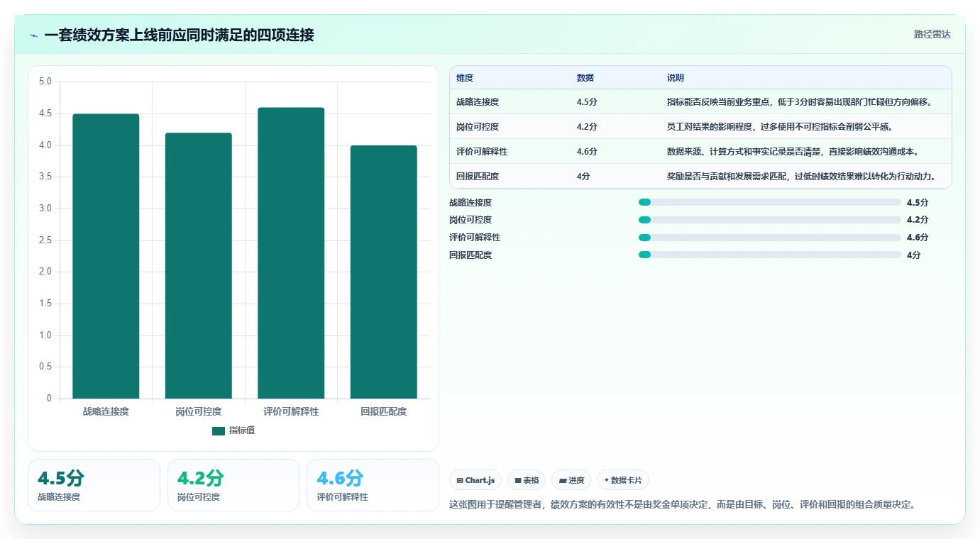This screenshot has width=980, height=539.
Task: Click the 5.0 y-axis tick label
Action: point(45,82)
